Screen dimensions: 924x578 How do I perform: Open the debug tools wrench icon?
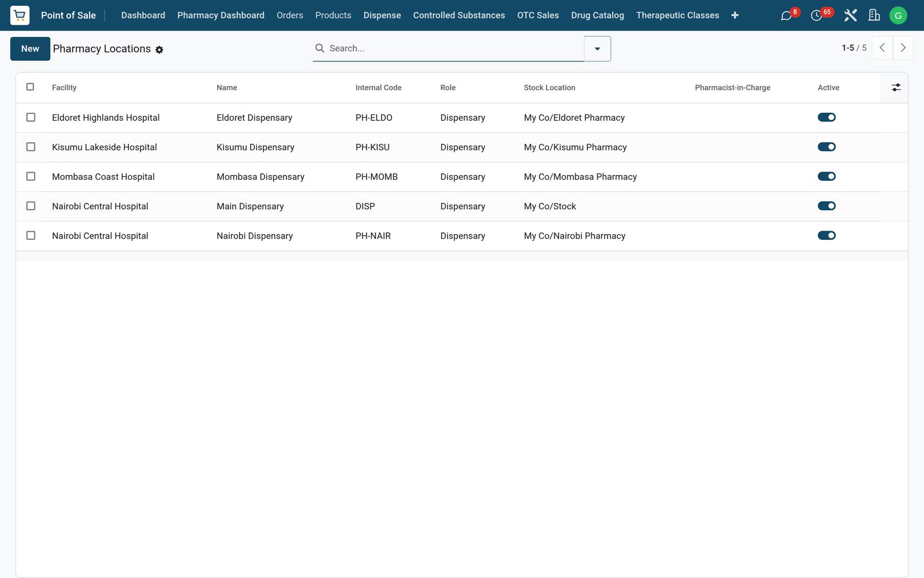(x=850, y=16)
